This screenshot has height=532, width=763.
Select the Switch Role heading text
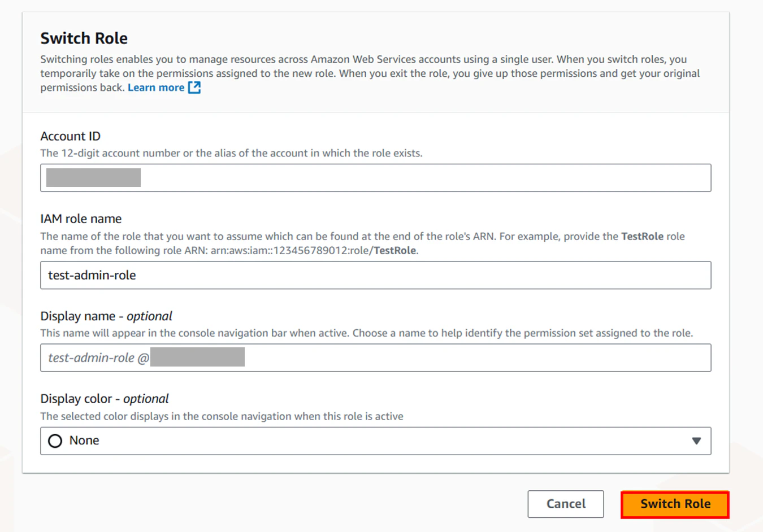[84, 38]
